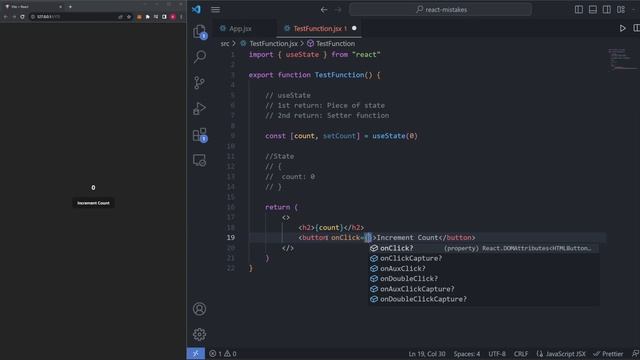The image size is (640, 360).
Task: Click the src breadcrumb segment
Action: click(x=225, y=44)
